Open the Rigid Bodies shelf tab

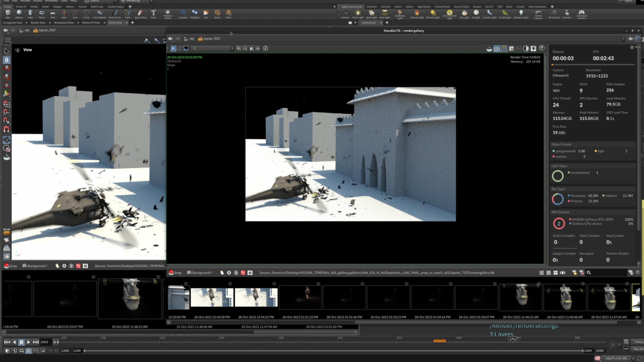pyautogui.click(x=424, y=7)
